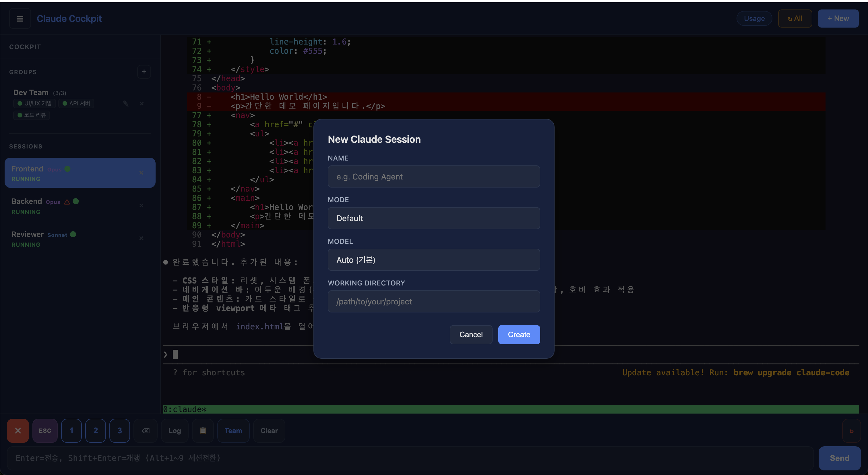Click the red refresh icon beside the toolbar
The image size is (868, 475).
click(x=851, y=431)
